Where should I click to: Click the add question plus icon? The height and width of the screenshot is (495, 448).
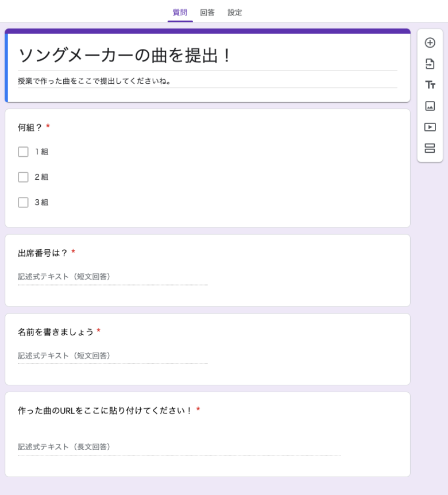[x=430, y=42]
